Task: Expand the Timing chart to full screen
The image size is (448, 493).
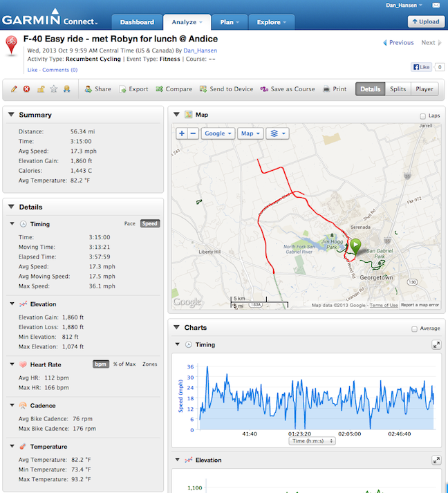Action: pos(436,345)
